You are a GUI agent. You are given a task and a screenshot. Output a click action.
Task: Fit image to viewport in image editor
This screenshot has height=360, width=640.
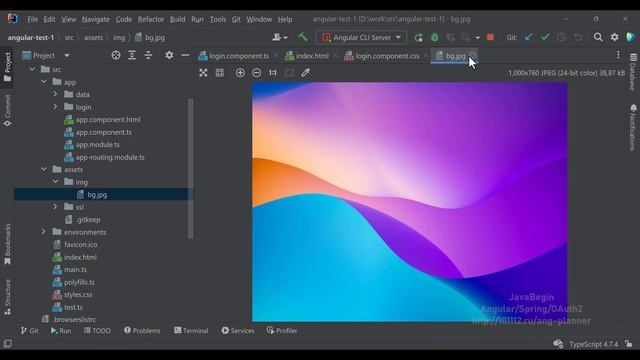203,73
